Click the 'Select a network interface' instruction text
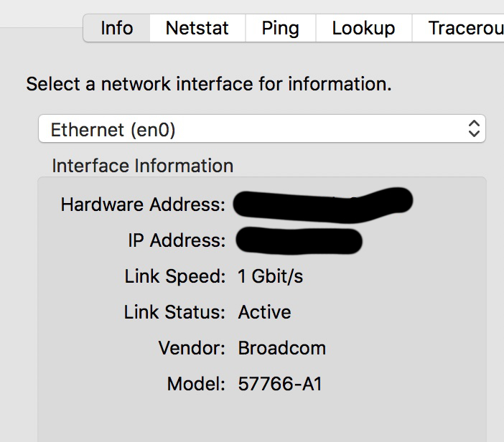Screen dimensions: 504x442 coord(209,84)
